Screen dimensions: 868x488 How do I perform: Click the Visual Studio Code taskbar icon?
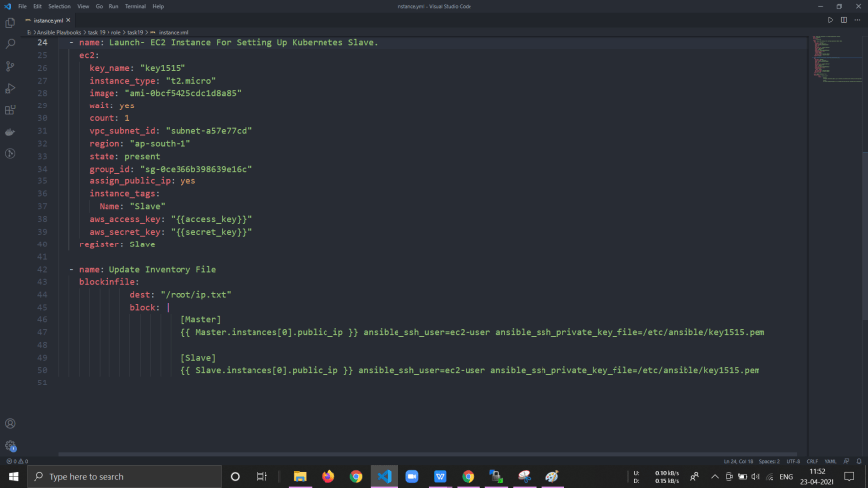(x=384, y=476)
